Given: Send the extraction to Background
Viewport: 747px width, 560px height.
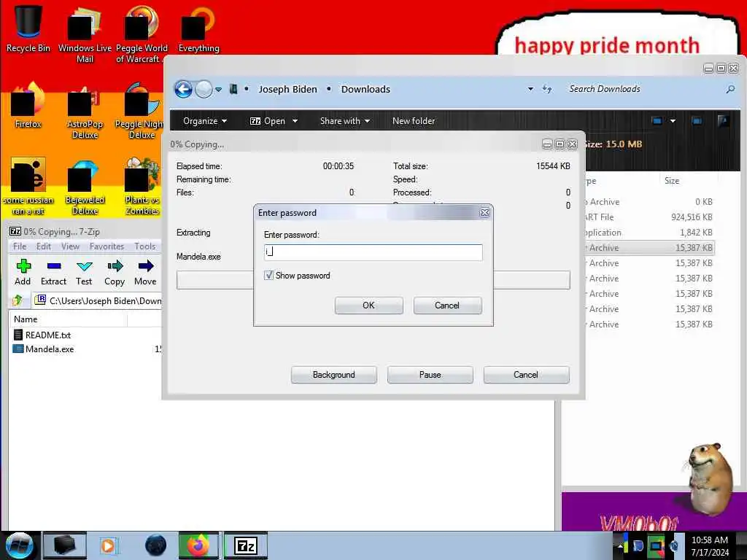Looking at the screenshot, I should (x=333, y=375).
